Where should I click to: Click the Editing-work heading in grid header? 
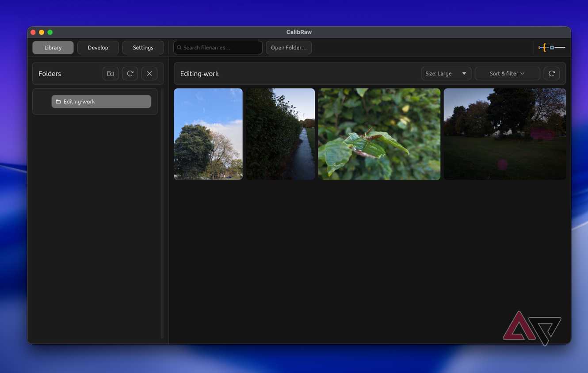pyautogui.click(x=199, y=74)
